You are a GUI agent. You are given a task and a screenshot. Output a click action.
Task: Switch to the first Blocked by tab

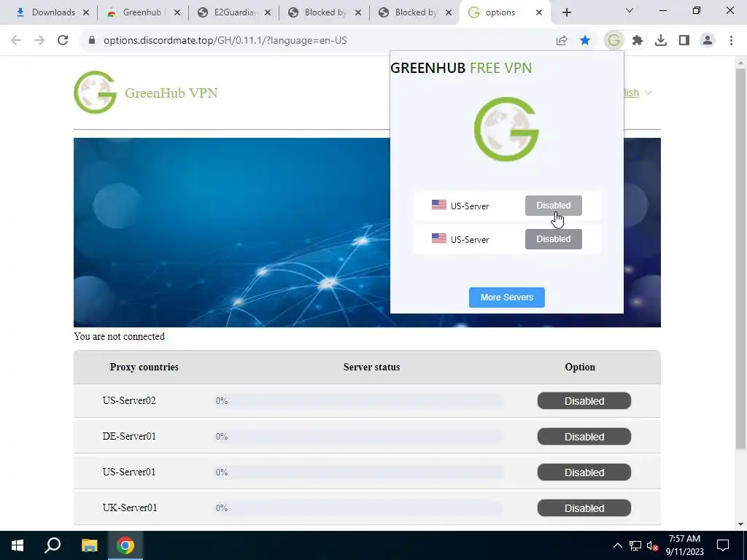click(325, 13)
